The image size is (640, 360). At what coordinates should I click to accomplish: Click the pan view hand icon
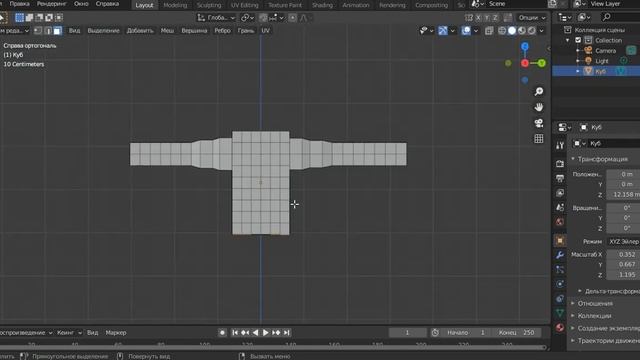coord(539,107)
